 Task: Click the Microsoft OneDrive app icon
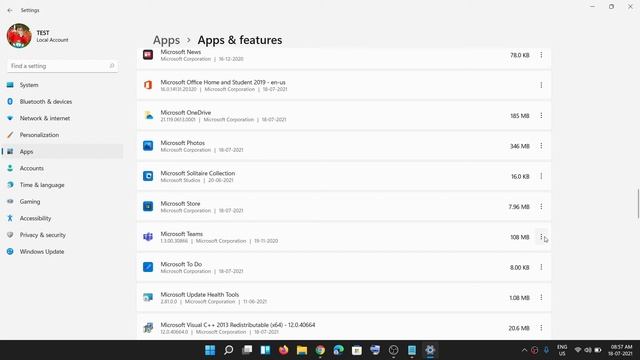click(x=148, y=116)
